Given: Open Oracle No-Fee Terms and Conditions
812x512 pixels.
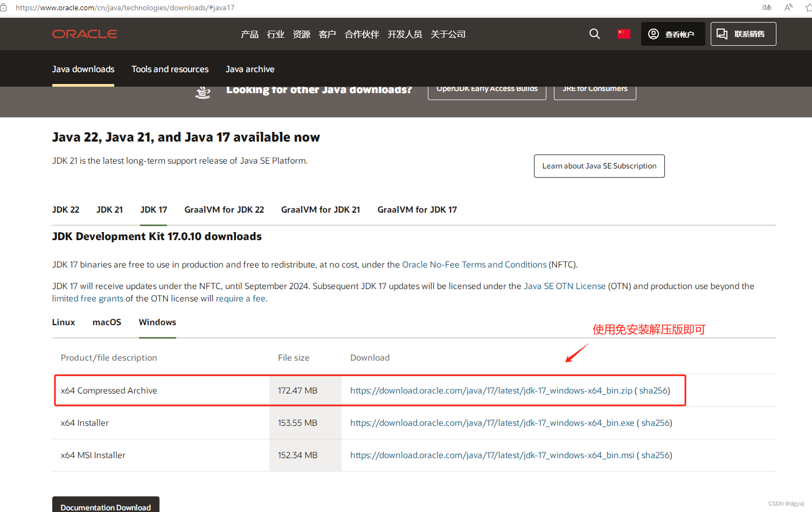Looking at the screenshot, I should coord(474,264).
